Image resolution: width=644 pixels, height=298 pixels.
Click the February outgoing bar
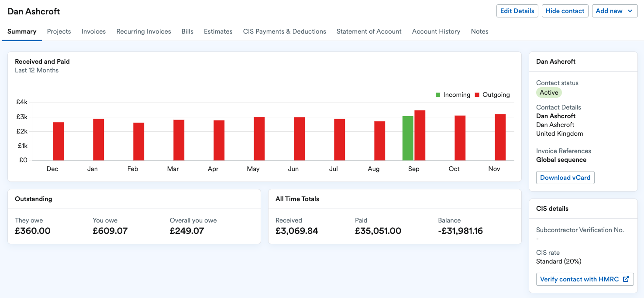coord(139,141)
